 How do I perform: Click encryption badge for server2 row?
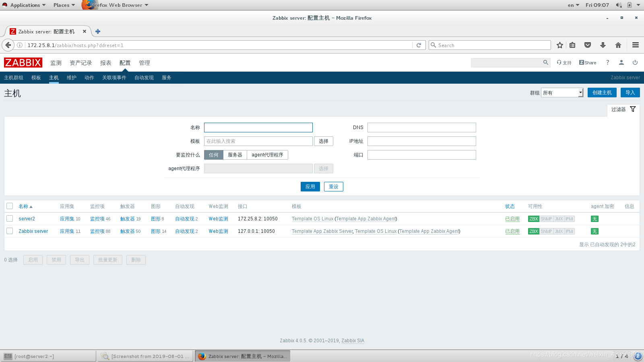[594, 219]
